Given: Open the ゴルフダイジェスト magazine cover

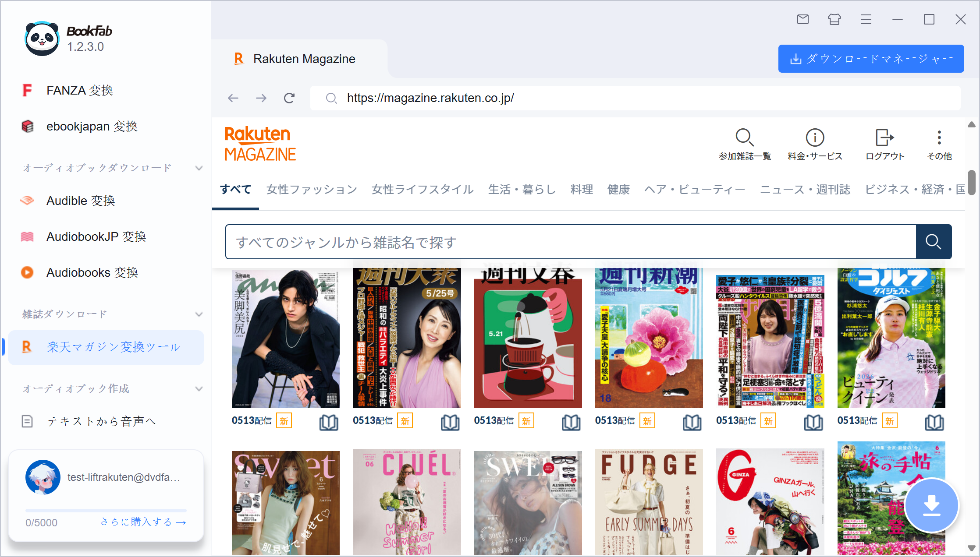Looking at the screenshot, I should coord(891,338).
